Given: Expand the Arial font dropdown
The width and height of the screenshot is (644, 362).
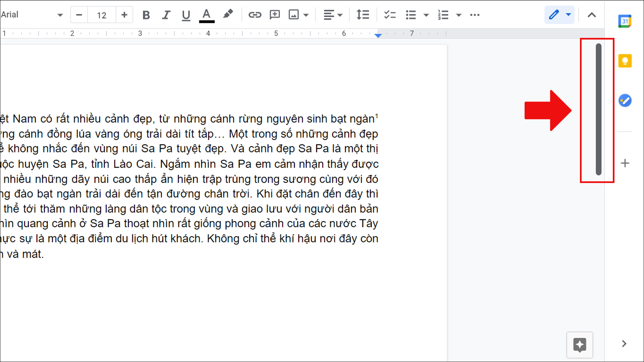Looking at the screenshot, I should pos(60,15).
